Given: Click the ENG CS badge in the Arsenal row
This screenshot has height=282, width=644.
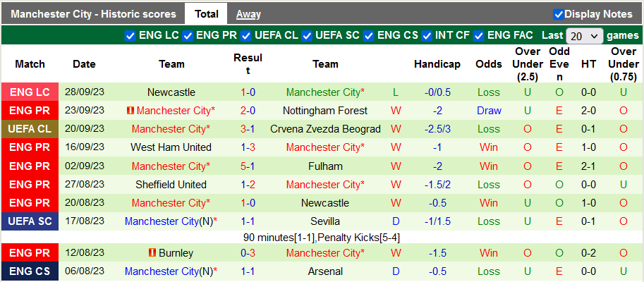Looking at the screenshot, I should pyautogui.click(x=30, y=271).
